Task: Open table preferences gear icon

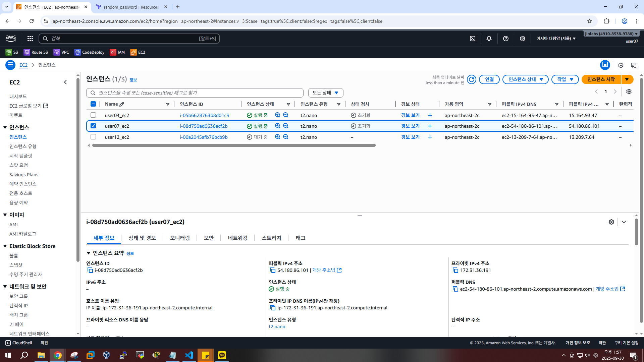Action: click(x=629, y=92)
